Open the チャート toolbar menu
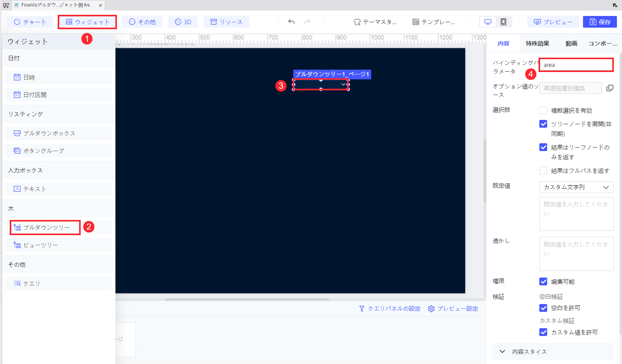622x364 pixels. tap(30, 22)
